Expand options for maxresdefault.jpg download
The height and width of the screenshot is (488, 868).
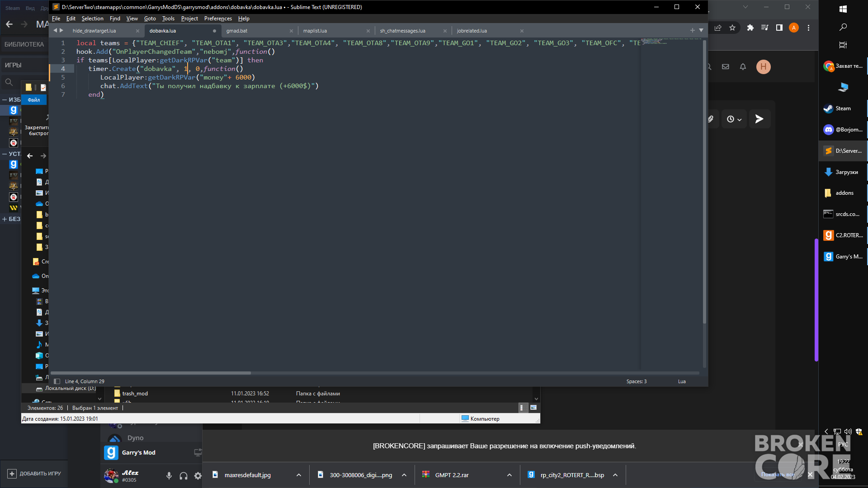[x=299, y=475]
